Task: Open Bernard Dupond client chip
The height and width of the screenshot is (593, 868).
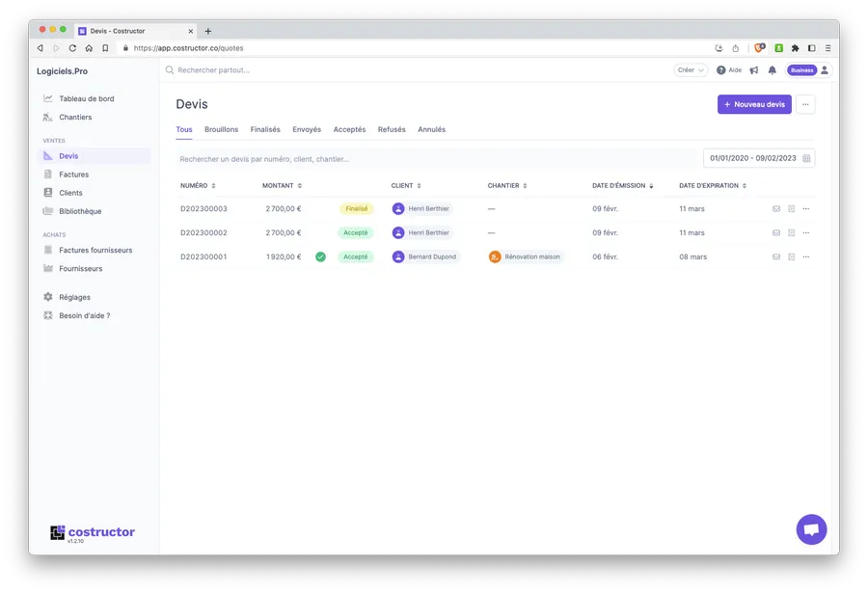Action: [425, 256]
